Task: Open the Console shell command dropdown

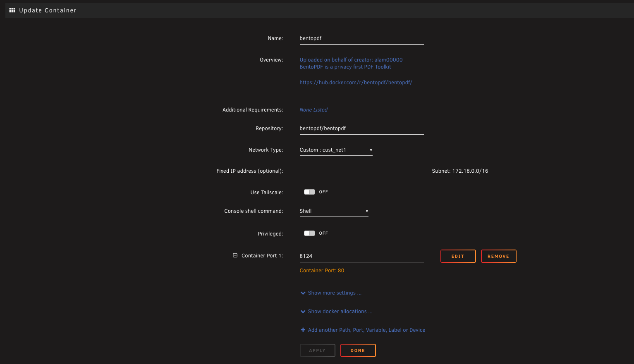Action: point(333,211)
